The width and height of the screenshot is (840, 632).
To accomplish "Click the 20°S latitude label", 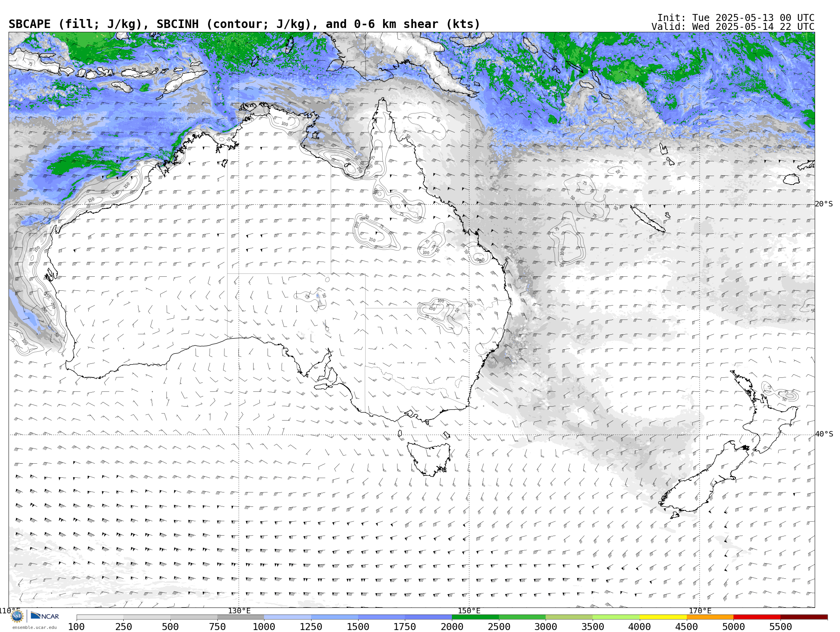I will tap(824, 204).
